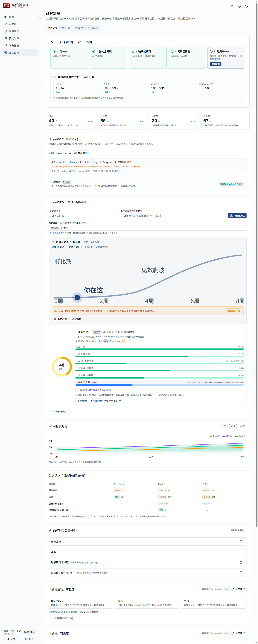Image resolution: width=258 pixels, height=644 pixels.
Task: Toggle the 综合分 legend series
Action: point(240,436)
